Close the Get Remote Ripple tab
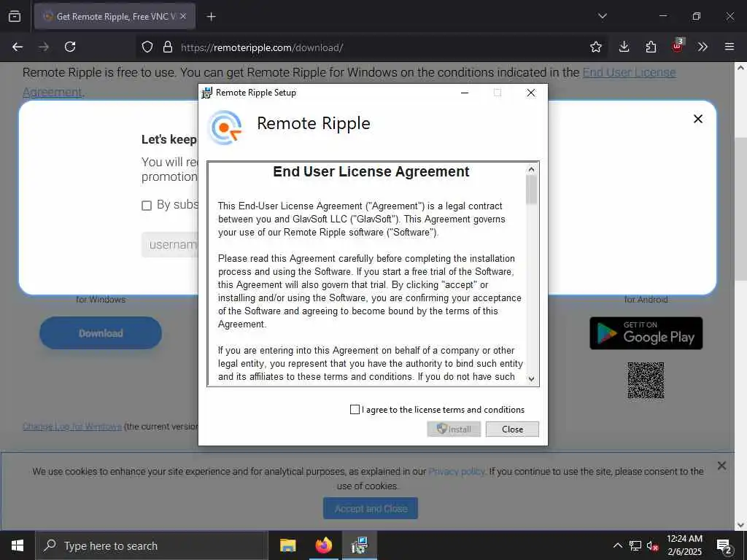The width and height of the screenshot is (747, 560). pos(183,16)
